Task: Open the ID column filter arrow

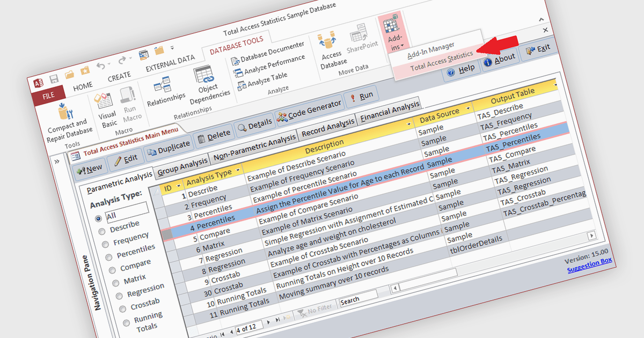Action: pyautogui.click(x=179, y=185)
